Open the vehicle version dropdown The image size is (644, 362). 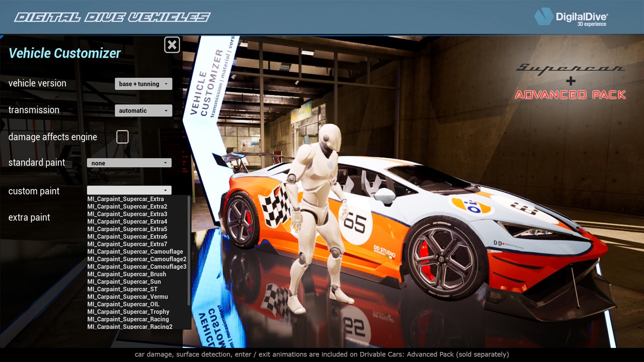143,84
